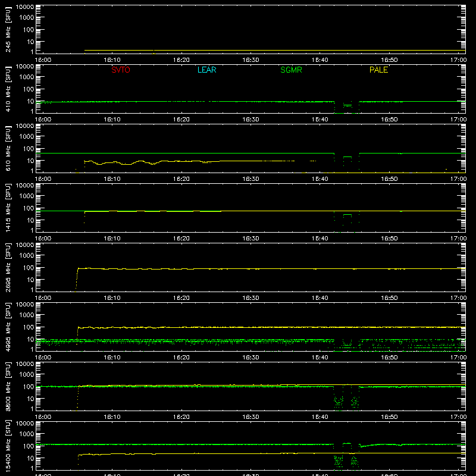Click the yellow PALE station label
This screenshot has width=476, height=476.
(x=378, y=70)
